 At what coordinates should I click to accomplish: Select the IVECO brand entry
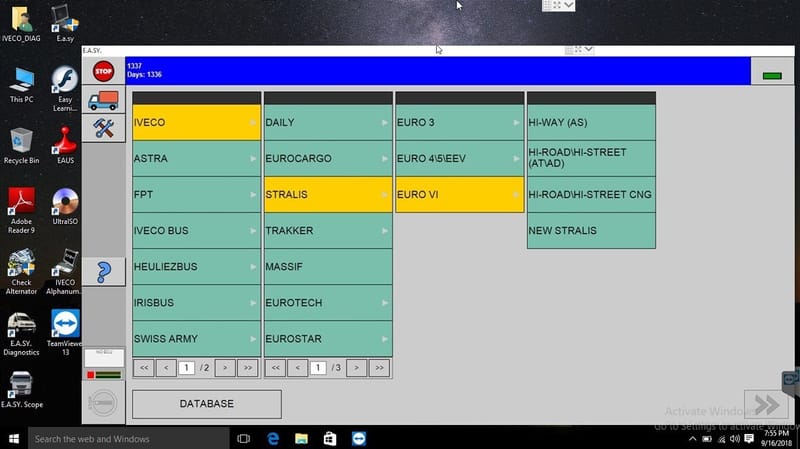196,122
